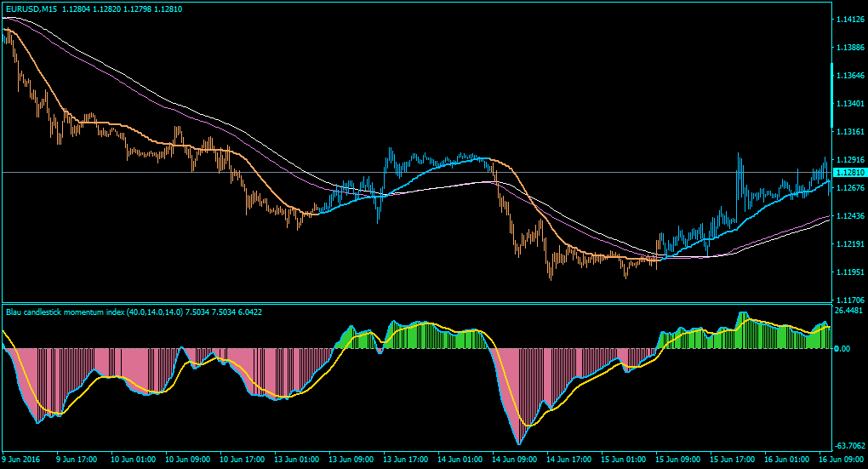Click the 16 Jun 09:00 time label
The image size is (868, 469).
[842, 459]
